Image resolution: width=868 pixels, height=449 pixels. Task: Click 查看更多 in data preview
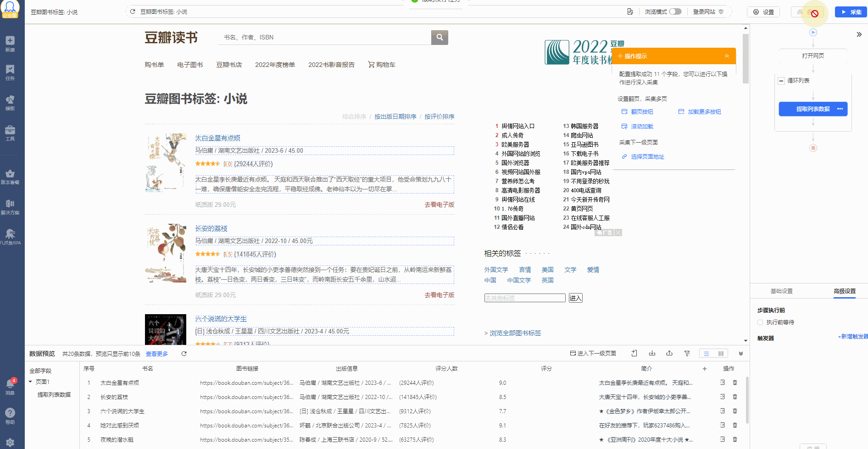point(157,354)
